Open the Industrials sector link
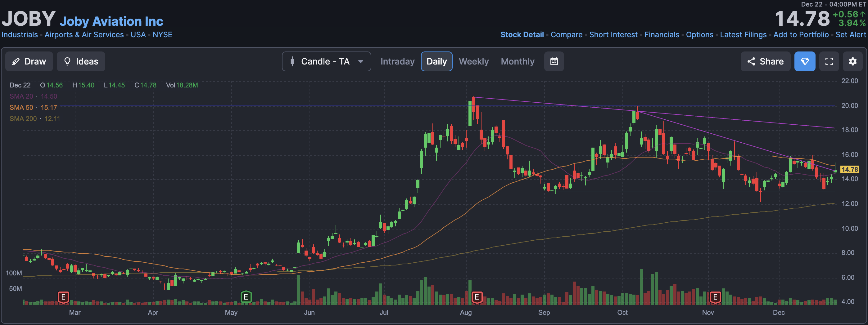868x325 pixels. pyautogui.click(x=20, y=35)
